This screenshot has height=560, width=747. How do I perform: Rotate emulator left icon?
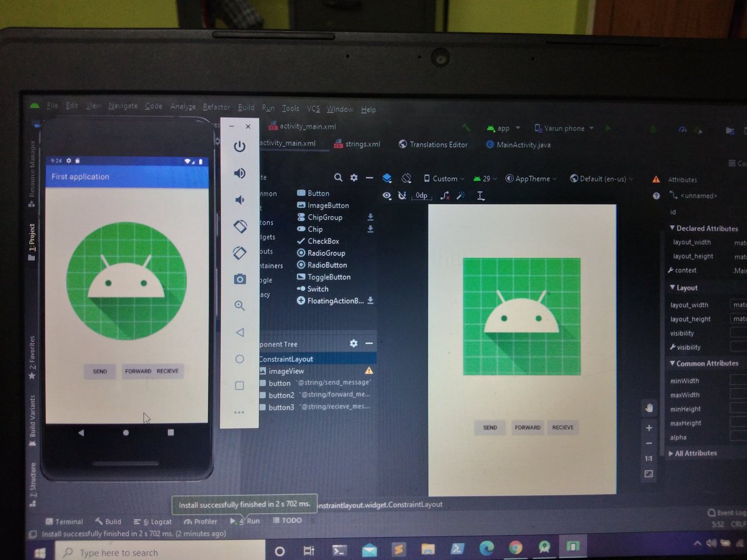tap(240, 226)
